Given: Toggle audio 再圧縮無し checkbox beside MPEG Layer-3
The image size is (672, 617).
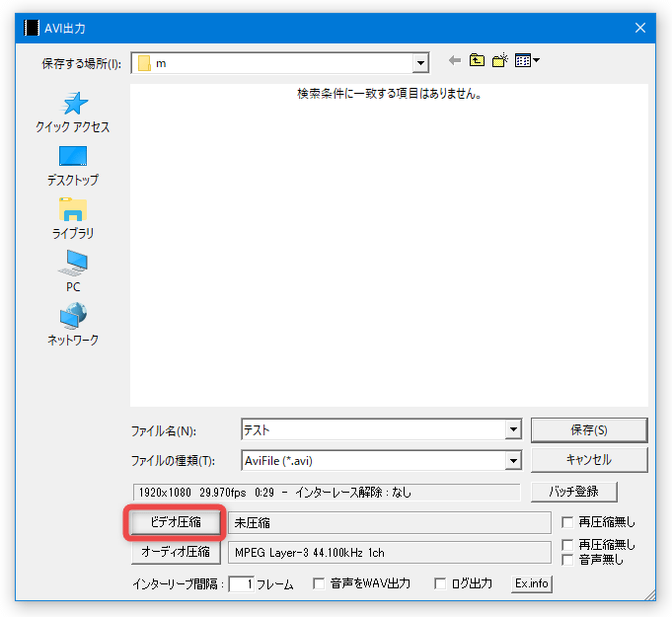Looking at the screenshot, I should (x=567, y=545).
